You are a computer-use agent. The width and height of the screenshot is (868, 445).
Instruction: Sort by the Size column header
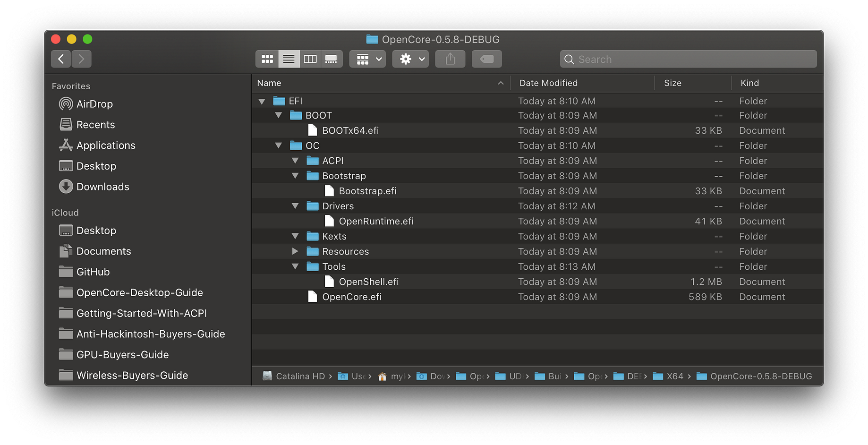coord(693,83)
